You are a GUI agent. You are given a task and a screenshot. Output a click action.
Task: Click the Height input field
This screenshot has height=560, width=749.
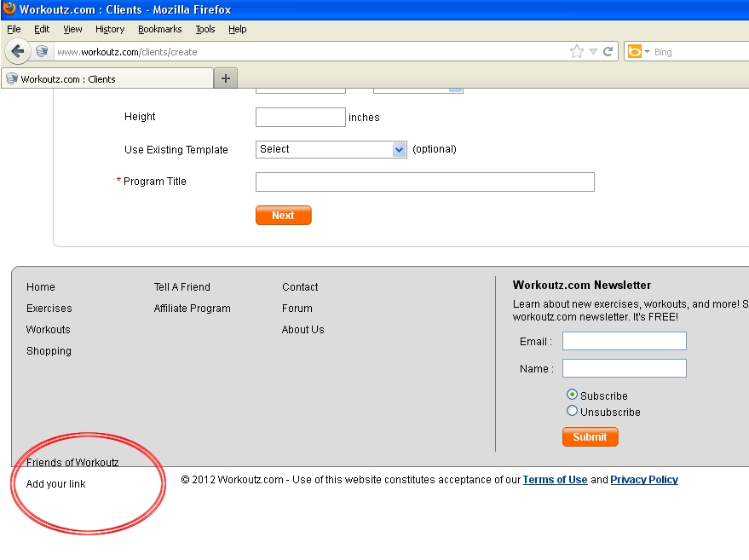pos(301,117)
